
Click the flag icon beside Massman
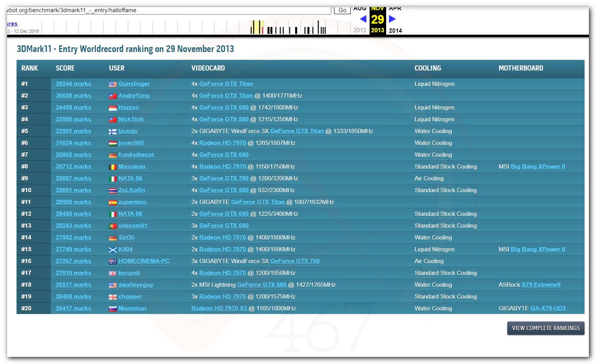tap(113, 167)
